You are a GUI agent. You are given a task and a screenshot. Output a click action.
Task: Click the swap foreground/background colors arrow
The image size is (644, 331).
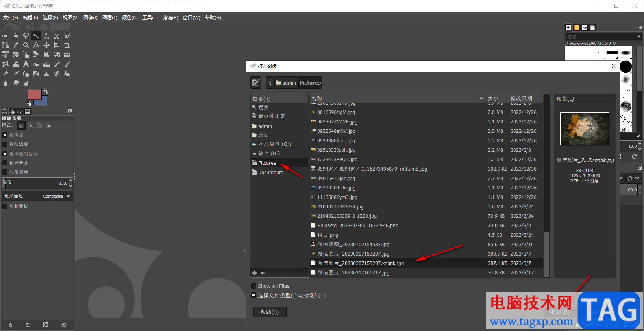pos(46,92)
